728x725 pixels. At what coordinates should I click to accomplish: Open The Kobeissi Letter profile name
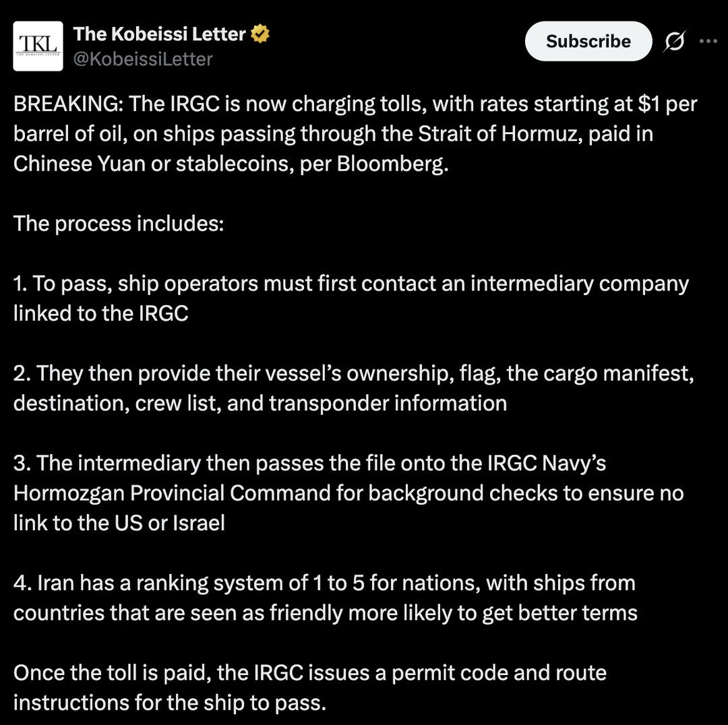tap(162, 33)
